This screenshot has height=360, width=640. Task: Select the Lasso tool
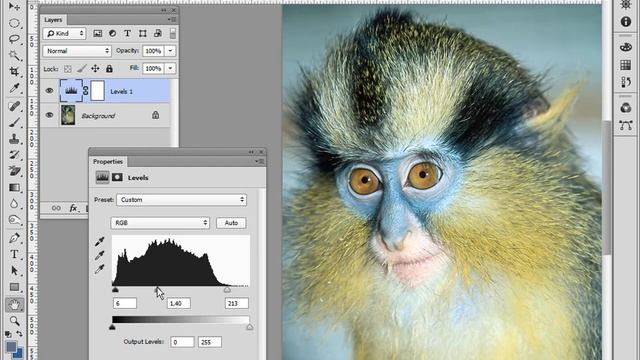14,39
